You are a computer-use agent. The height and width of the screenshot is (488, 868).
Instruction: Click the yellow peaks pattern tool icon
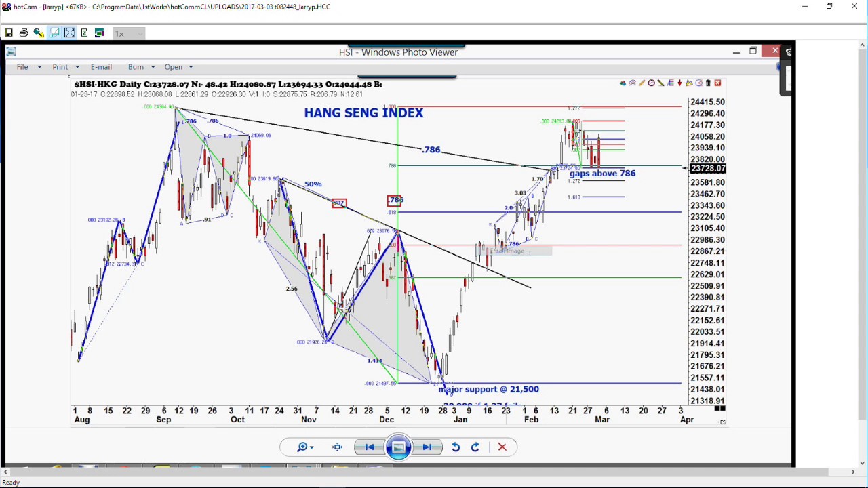[689, 83]
